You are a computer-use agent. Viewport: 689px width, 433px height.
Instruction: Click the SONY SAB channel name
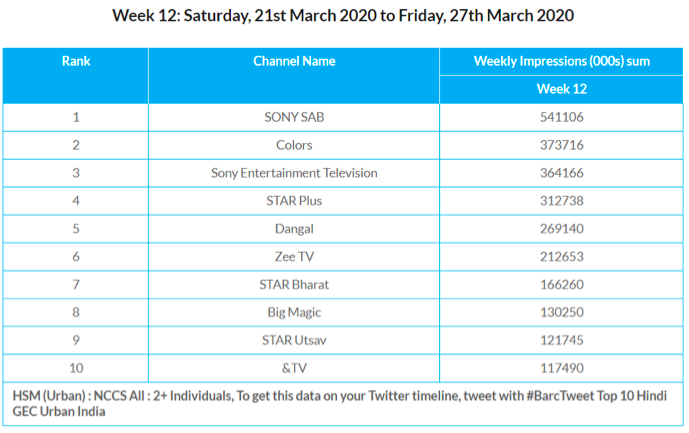pos(294,117)
